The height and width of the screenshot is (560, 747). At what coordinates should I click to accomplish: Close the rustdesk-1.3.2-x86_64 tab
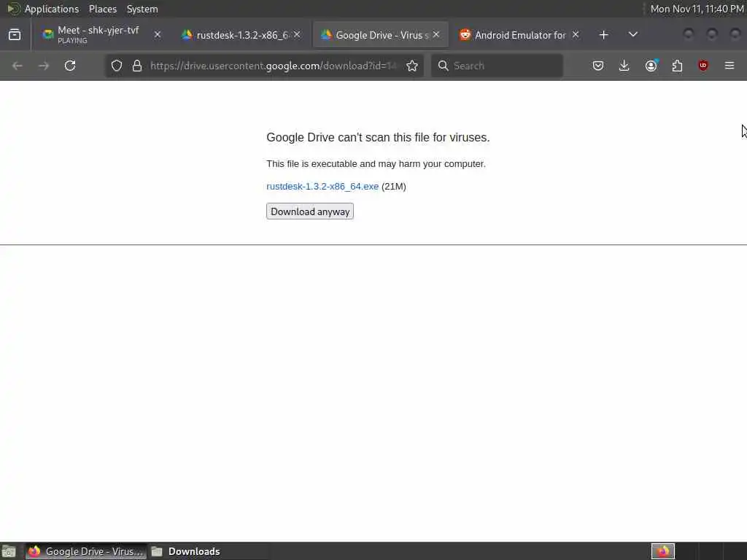297,35
